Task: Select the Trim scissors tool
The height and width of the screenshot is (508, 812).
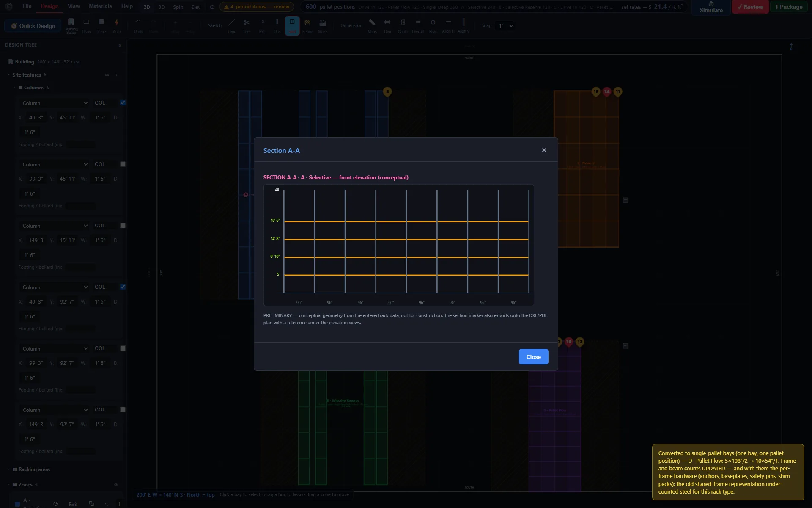Action: [247, 25]
